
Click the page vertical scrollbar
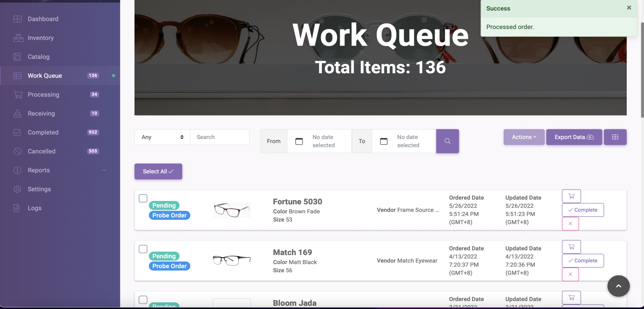click(642, 70)
